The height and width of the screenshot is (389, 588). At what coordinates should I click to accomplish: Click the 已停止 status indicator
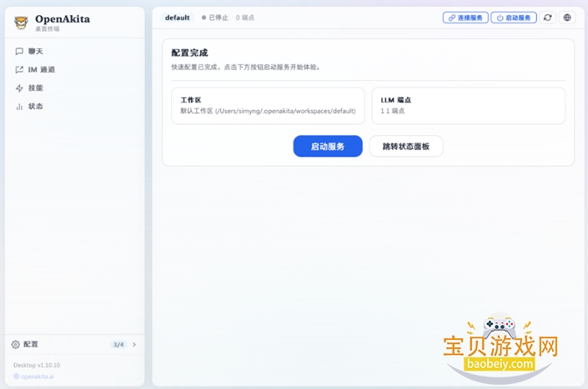(215, 17)
